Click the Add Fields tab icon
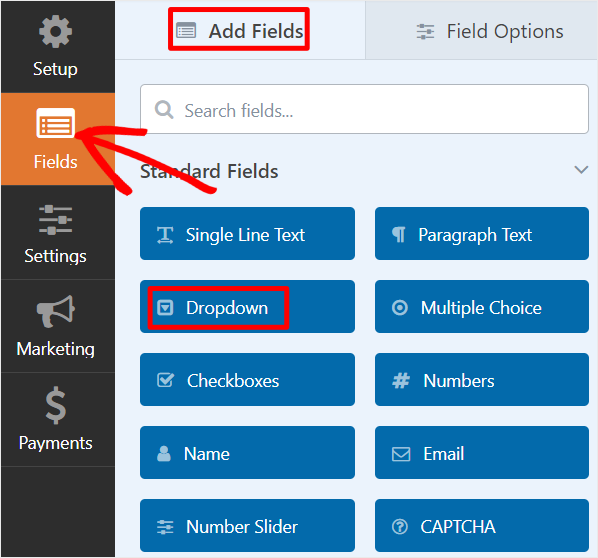 186,31
